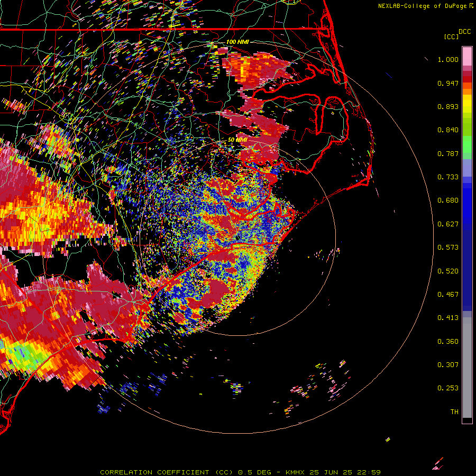Viewport: 476px width, 476px height.
Task: Click the 25 JUN 25 date text
Action: coord(331,472)
